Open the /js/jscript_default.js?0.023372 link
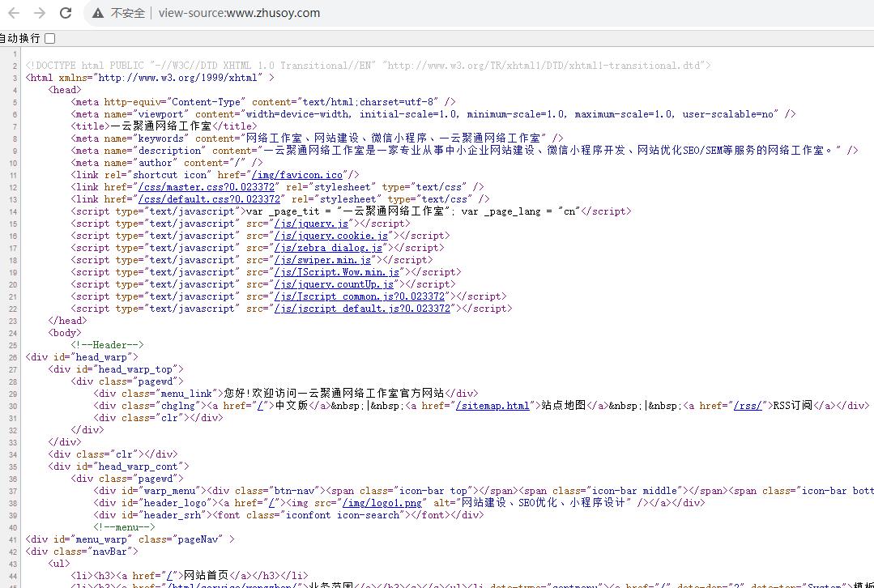This screenshot has height=588, width=874. 362,309
